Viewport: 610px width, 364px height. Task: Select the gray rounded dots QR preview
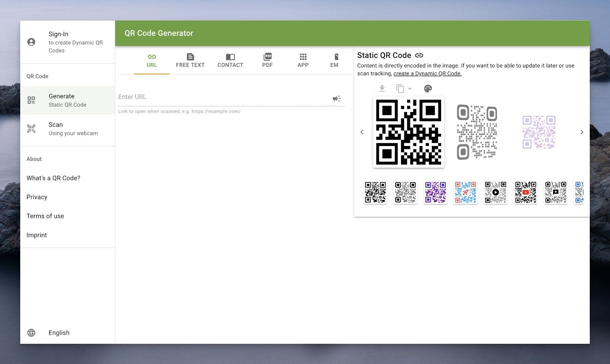[477, 132]
